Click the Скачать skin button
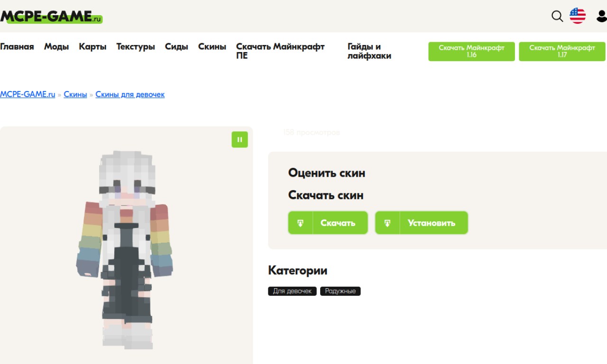 coord(328,223)
